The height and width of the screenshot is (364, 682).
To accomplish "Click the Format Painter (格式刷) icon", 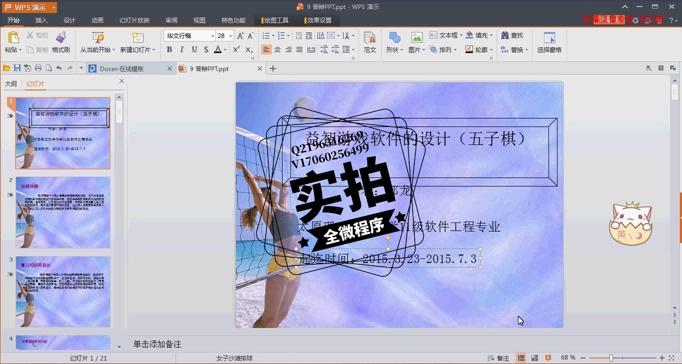I will point(61,37).
